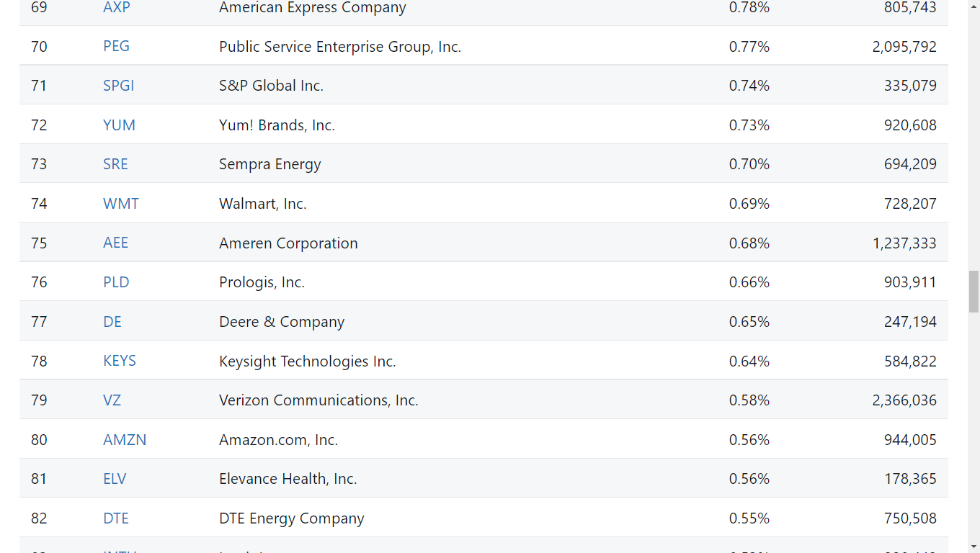Screen dimensions: 980x553
Task: Open the SRE ticker link
Action: point(115,164)
